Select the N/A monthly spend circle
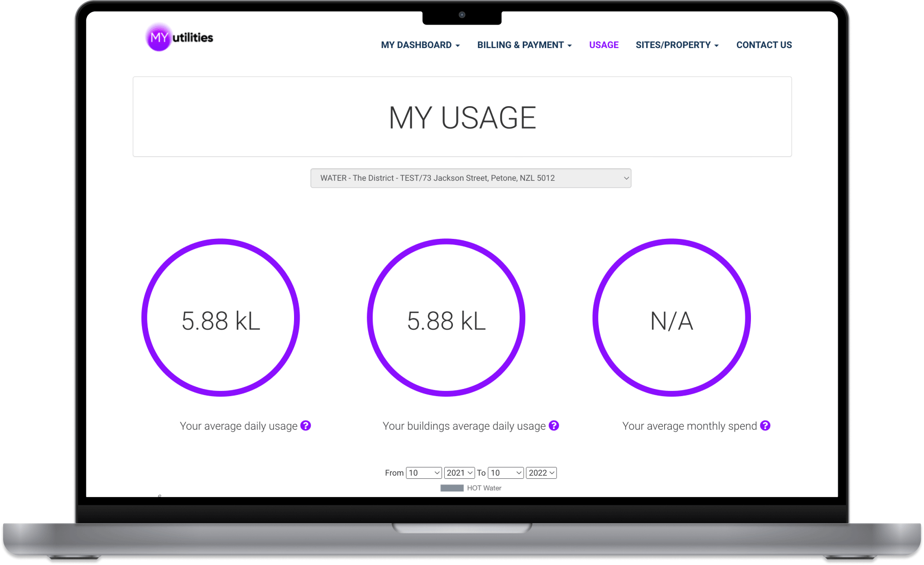The width and height of the screenshot is (924, 565). pyautogui.click(x=671, y=318)
